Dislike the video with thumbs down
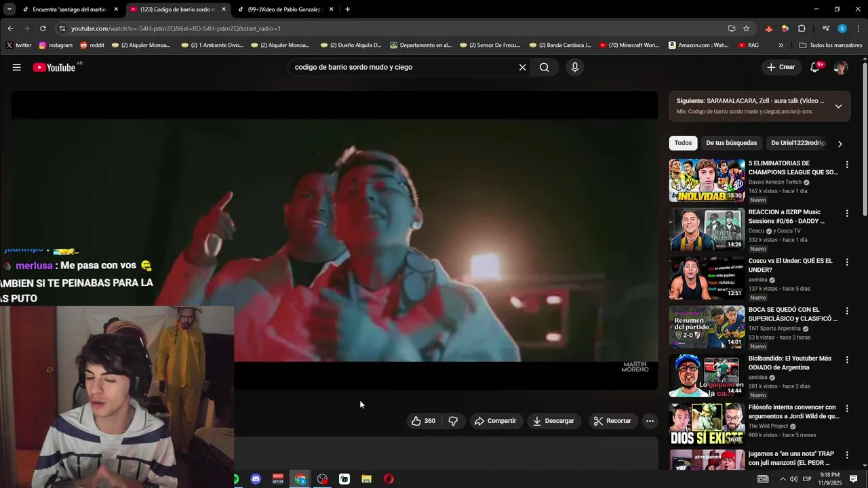The image size is (868, 488). click(x=453, y=421)
